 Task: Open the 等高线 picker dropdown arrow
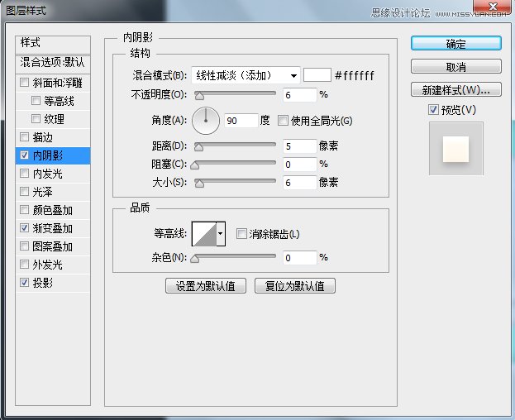point(221,234)
